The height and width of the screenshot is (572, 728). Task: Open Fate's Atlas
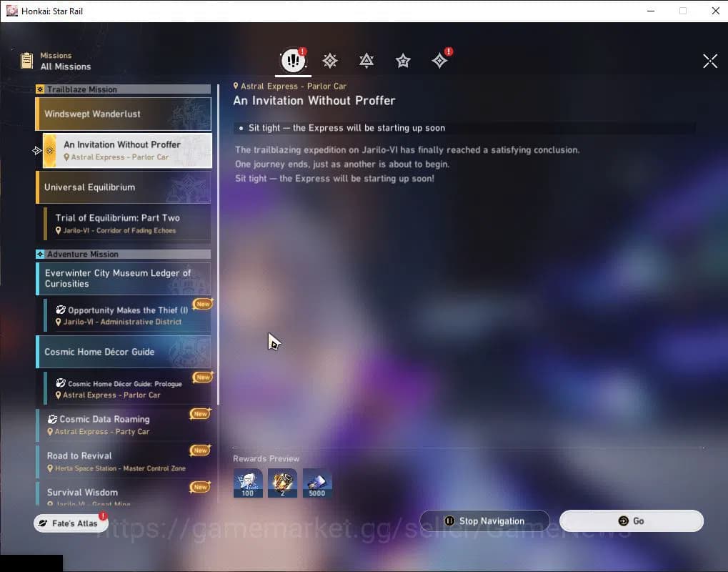click(70, 523)
